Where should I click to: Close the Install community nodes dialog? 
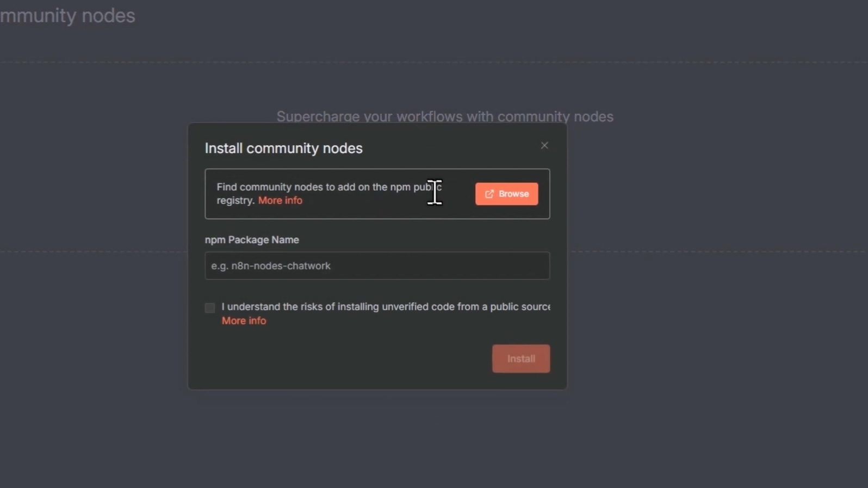[x=544, y=145]
